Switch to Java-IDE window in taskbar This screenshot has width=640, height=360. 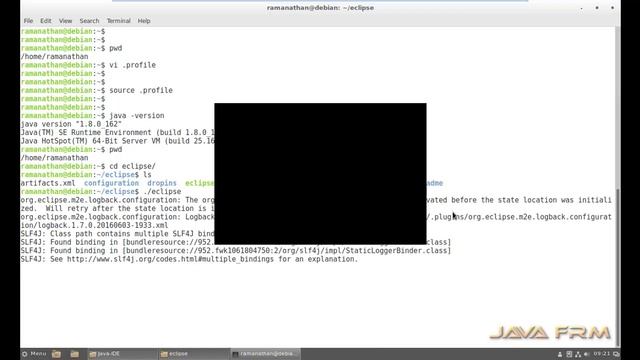122,354
